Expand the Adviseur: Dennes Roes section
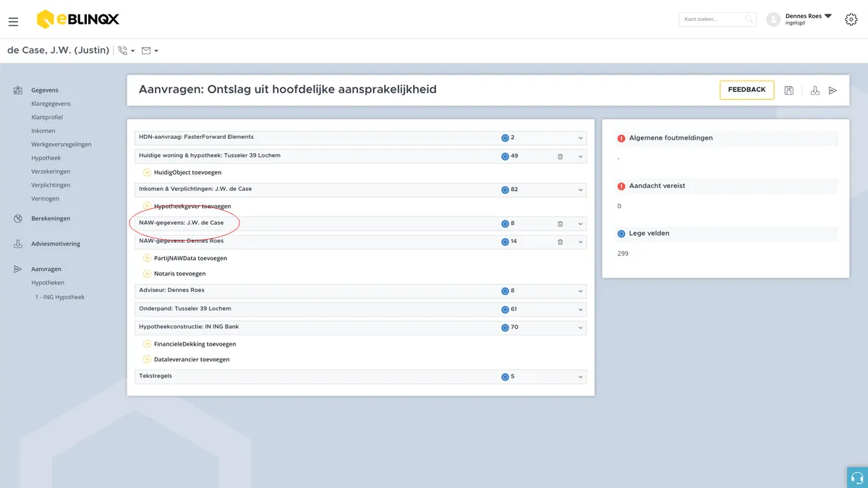The height and width of the screenshot is (488, 868). pyautogui.click(x=580, y=291)
